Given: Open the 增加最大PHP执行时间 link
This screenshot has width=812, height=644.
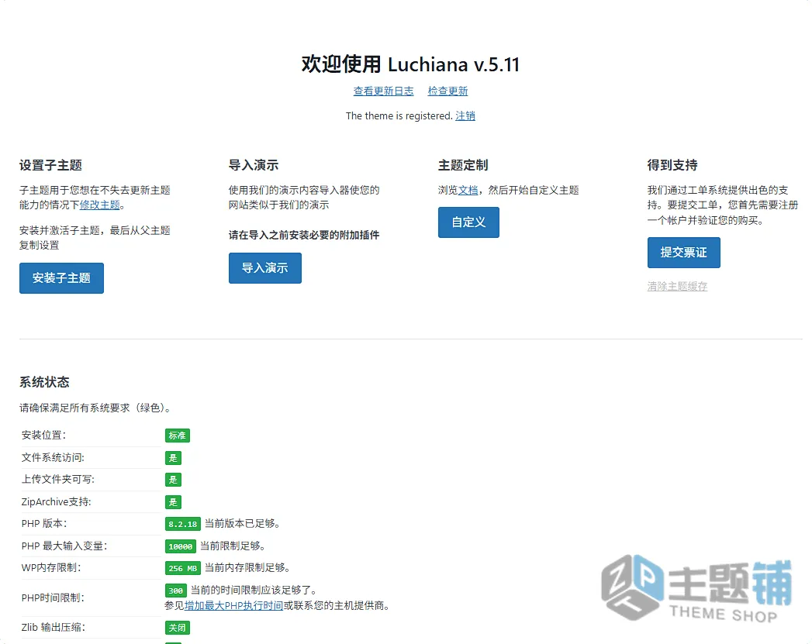Looking at the screenshot, I should coord(233,605).
